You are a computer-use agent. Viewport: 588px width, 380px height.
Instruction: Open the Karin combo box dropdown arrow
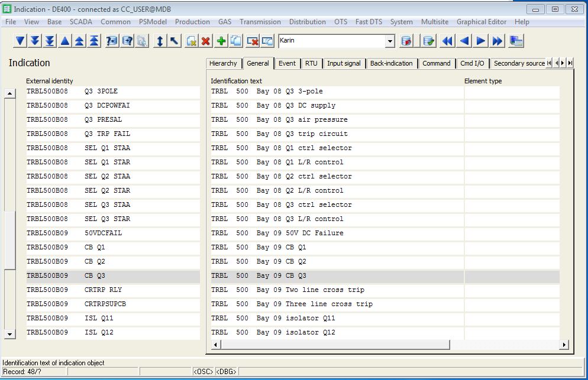click(390, 41)
